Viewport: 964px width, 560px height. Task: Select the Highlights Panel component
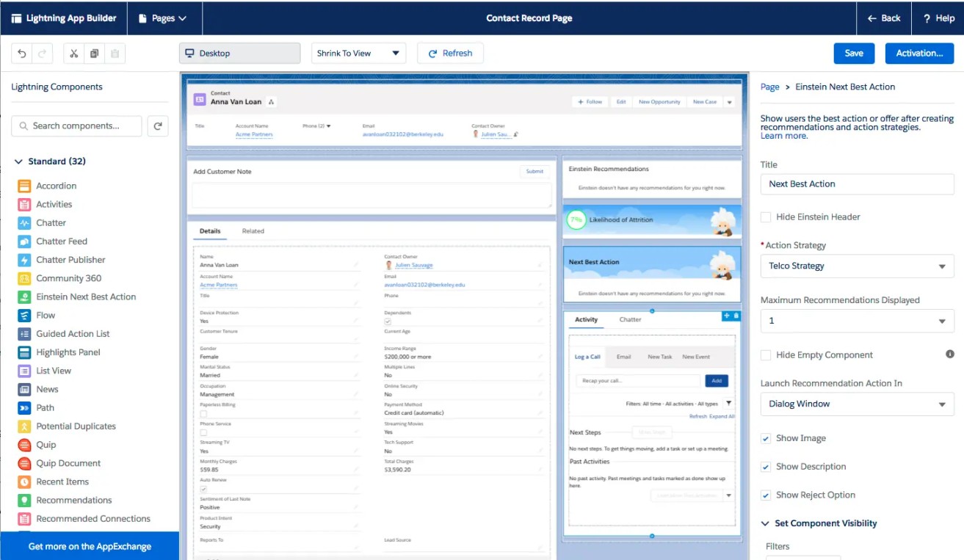pos(68,352)
